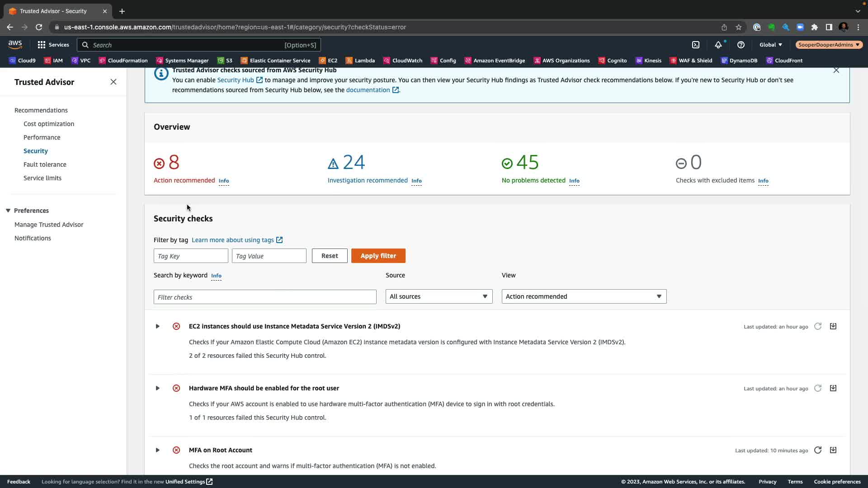868x488 pixels.
Task: Dismiss the Security Hub info banner
Action: [x=836, y=70]
